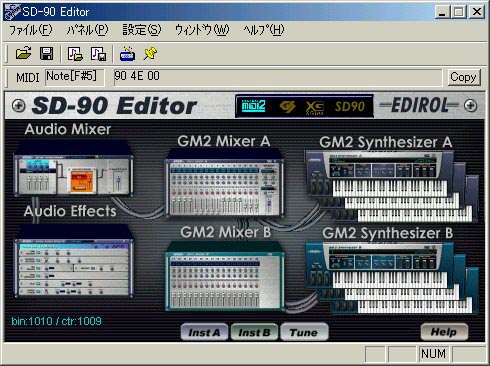The image size is (490, 366).
Task: Click the bin:1010 / ctr:1009 status text
Action: (56, 321)
